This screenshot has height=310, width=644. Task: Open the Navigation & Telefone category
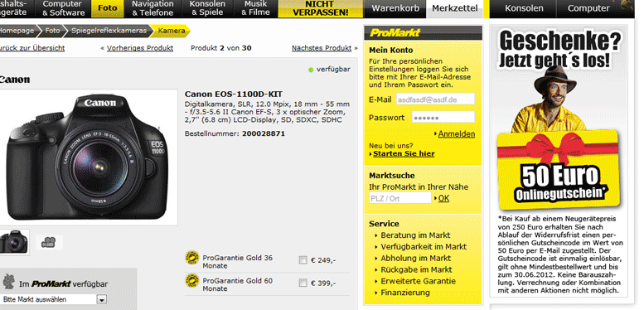(153, 8)
